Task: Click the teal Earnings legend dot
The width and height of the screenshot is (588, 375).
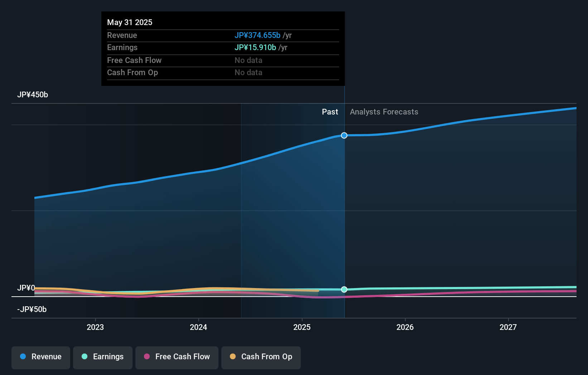Action: pos(85,356)
